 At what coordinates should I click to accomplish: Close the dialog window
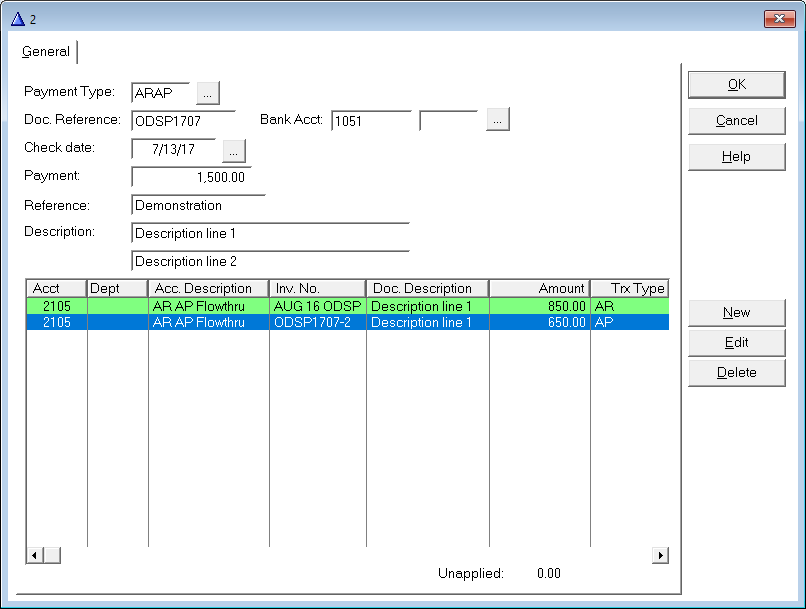778,18
